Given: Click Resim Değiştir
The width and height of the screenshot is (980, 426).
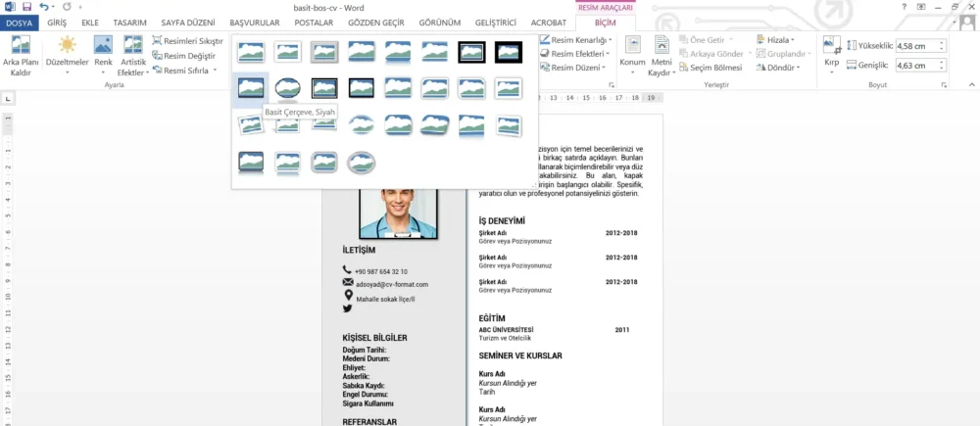Looking at the screenshot, I should [184, 56].
